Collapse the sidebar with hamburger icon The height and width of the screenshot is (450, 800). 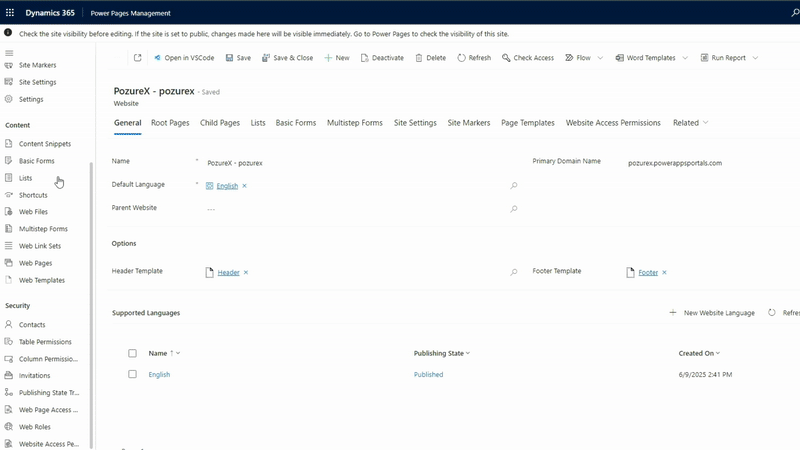pyautogui.click(x=9, y=53)
